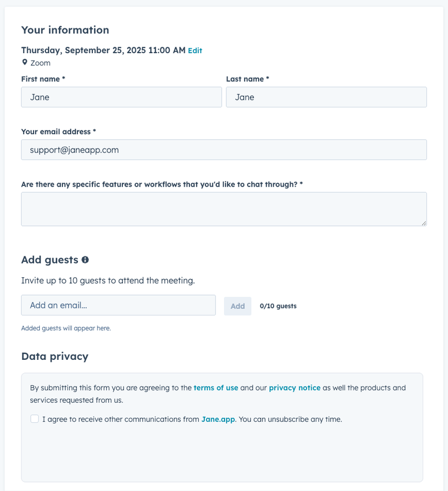Click the info icon next to Add guests

(x=85, y=259)
